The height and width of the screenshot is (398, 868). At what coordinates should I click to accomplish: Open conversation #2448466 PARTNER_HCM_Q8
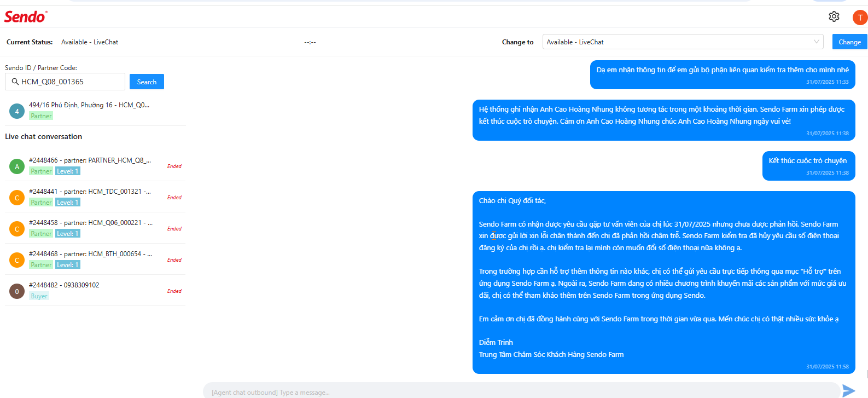(95, 166)
